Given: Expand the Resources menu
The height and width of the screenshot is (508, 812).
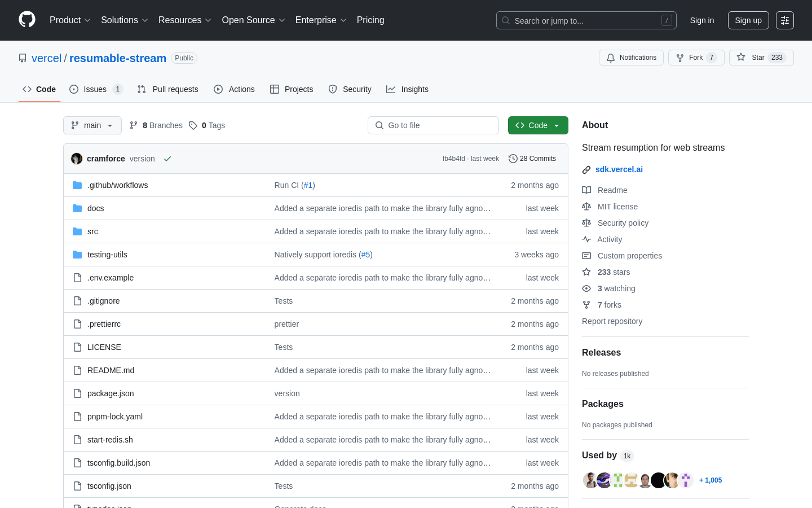Looking at the screenshot, I should pyautogui.click(x=185, y=20).
